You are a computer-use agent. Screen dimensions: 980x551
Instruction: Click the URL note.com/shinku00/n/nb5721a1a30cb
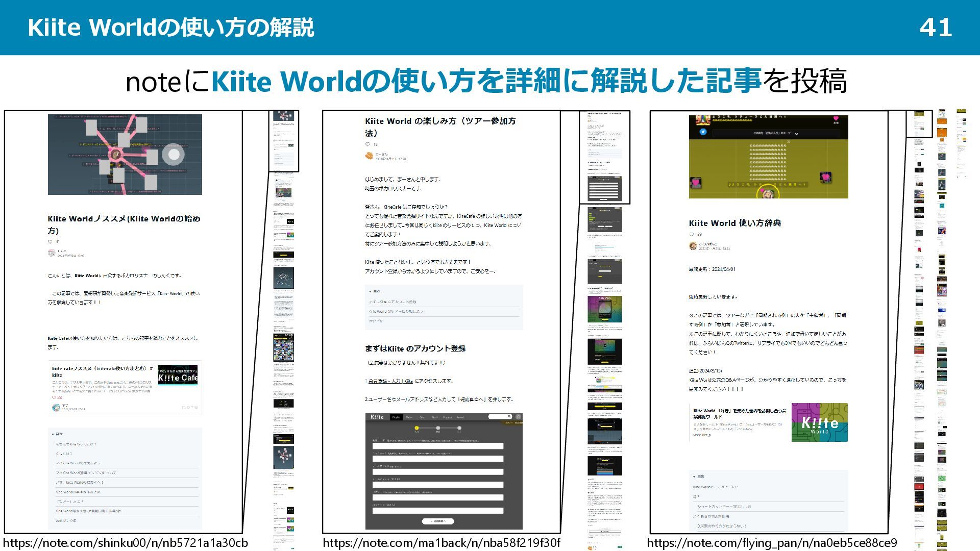click(126, 543)
